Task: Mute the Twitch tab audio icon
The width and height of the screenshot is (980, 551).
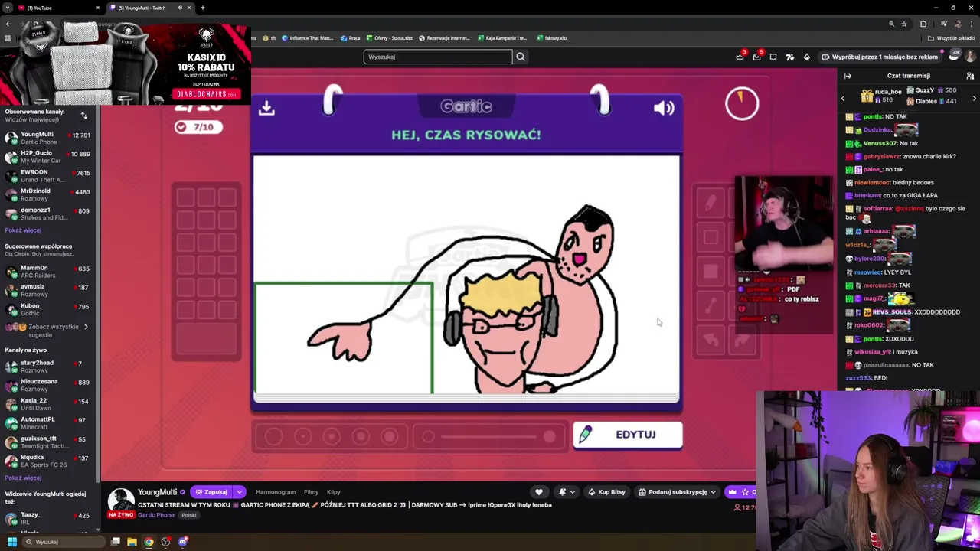Action: [x=180, y=8]
